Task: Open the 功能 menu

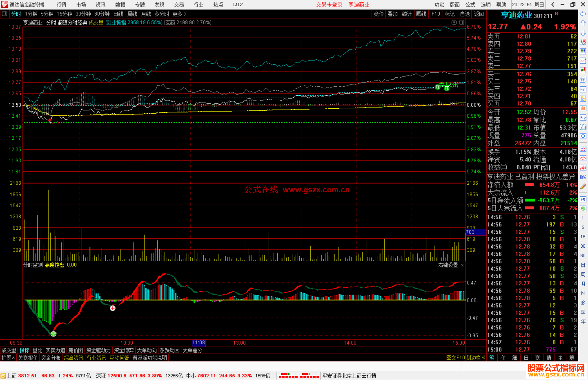Action: pos(439,5)
